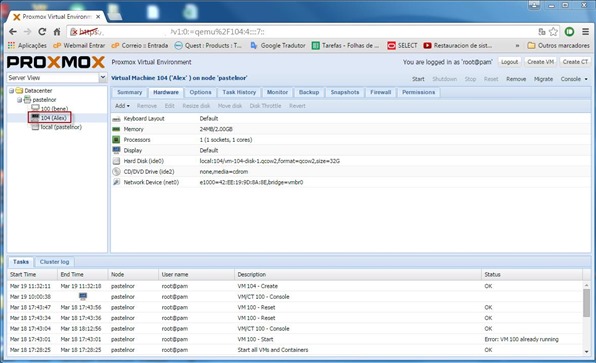Show more bookmarks with the chevron
596x363 pixels.
click(x=517, y=46)
